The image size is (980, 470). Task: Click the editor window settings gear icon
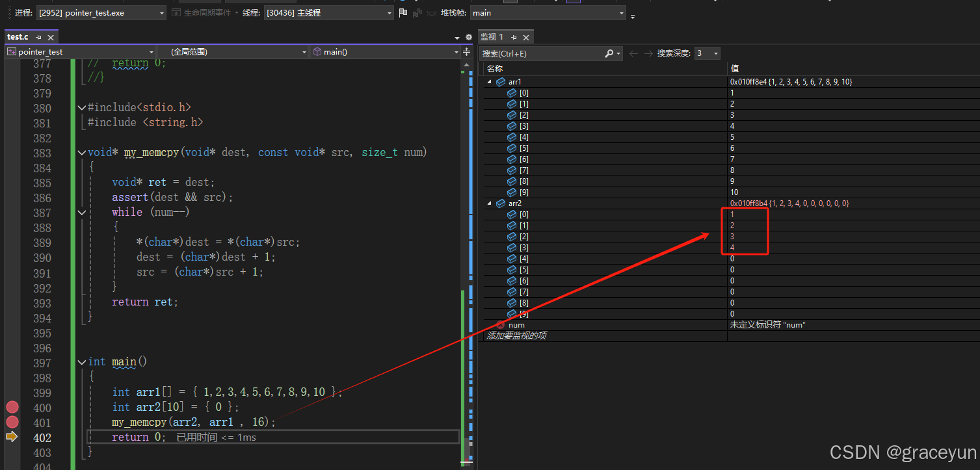pos(469,38)
